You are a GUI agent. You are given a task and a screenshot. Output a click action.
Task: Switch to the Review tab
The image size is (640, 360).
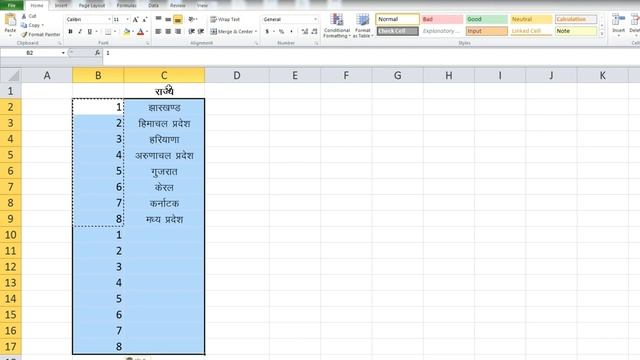(x=178, y=5)
